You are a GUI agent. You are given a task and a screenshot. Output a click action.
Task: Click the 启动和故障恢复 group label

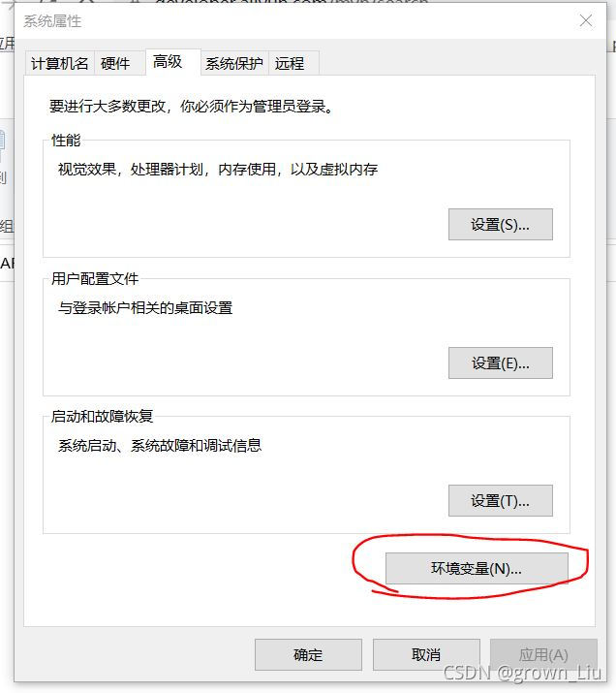point(102,417)
